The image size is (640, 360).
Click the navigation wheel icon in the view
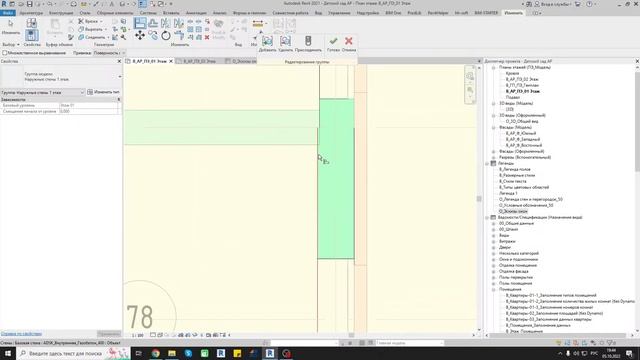point(470,76)
